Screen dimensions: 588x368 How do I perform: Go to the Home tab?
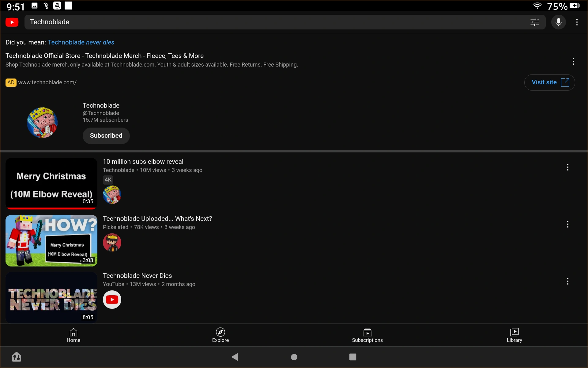click(x=73, y=335)
